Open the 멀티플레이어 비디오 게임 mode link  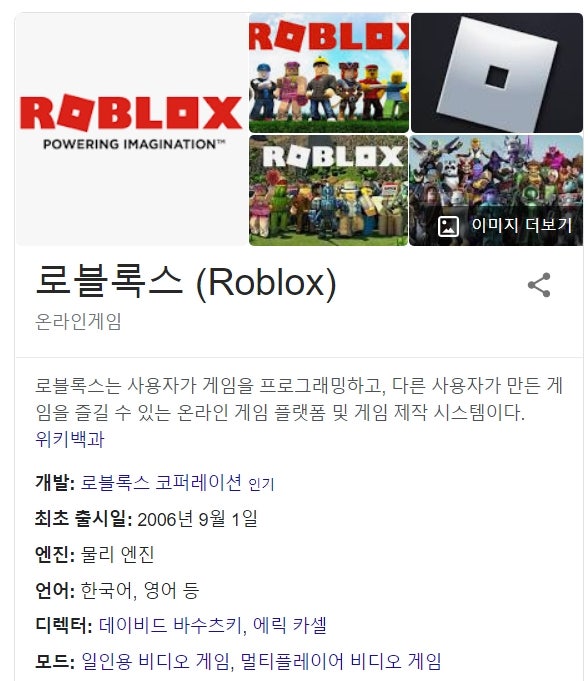(341, 661)
